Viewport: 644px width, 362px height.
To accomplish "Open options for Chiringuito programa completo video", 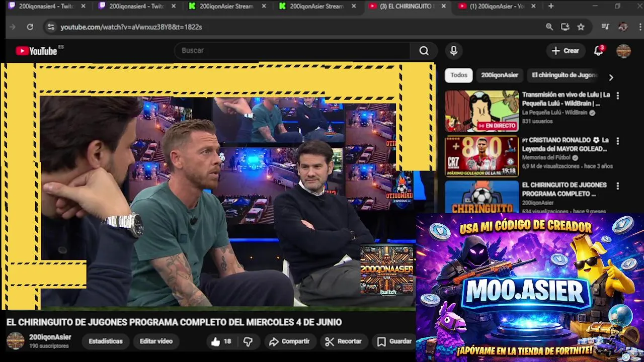I will (618, 186).
